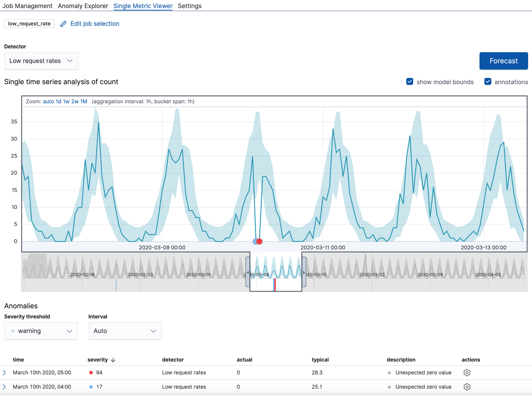Image resolution: width=532 pixels, height=396 pixels.
Task: Toggle the show model bounds checkbox
Action: click(x=410, y=82)
